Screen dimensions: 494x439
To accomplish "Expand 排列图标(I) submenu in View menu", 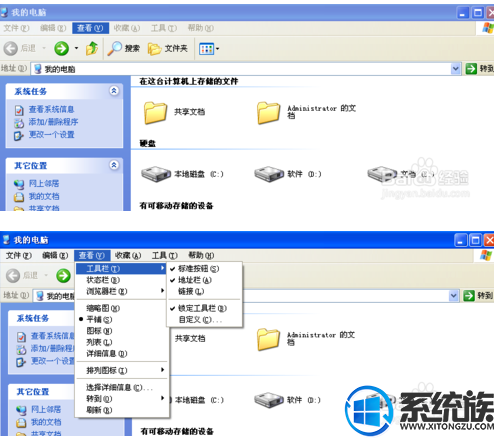I will [121, 370].
